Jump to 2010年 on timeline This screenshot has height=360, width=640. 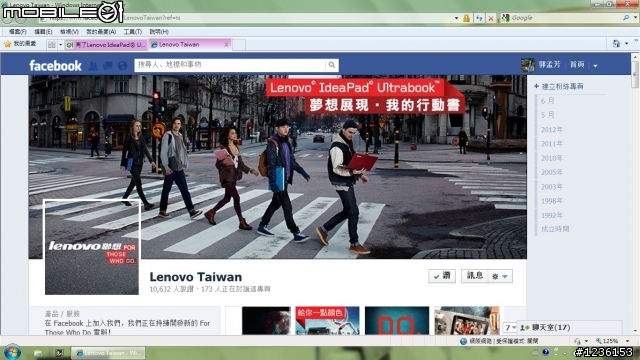pyautogui.click(x=552, y=158)
